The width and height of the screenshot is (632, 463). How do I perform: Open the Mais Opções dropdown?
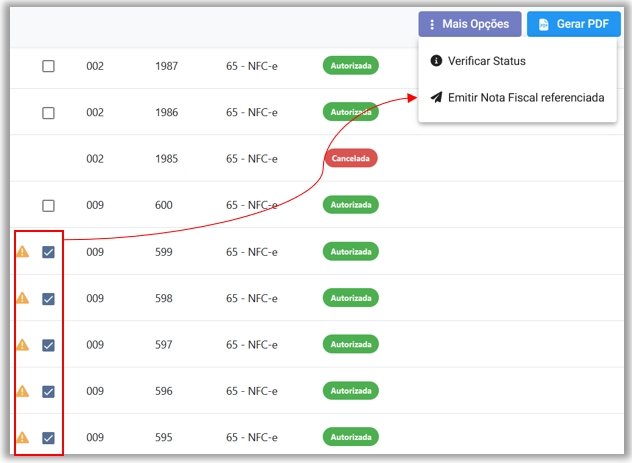point(470,24)
